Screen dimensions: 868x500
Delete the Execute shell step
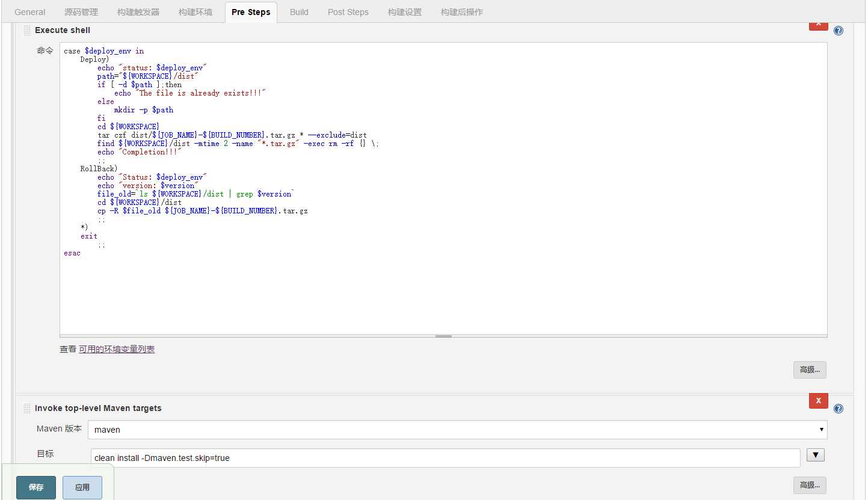pyautogui.click(x=818, y=25)
